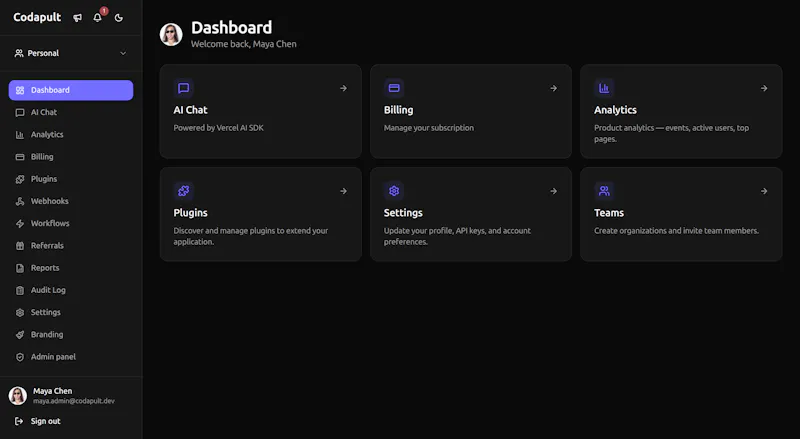The height and width of the screenshot is (439, 800).
Task: Click the 'Update your profile, API keys' description
Action: (x=457, y=236)
